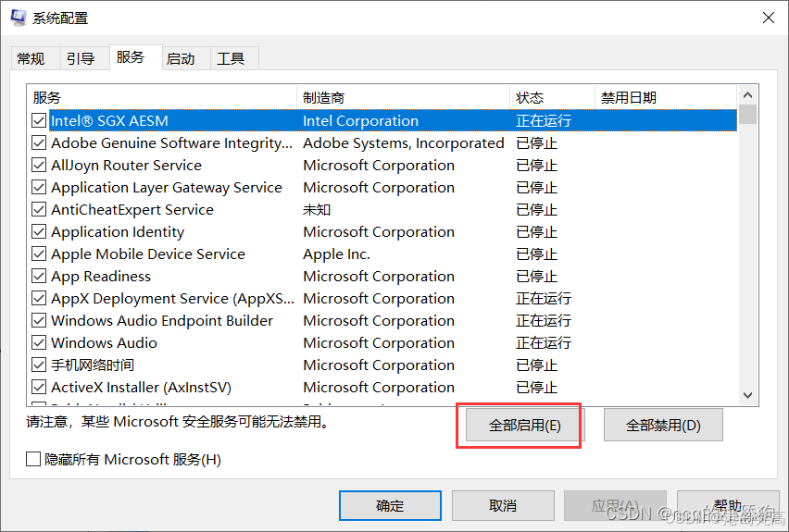Image resolution: width=789 pixels, height=532 pixels.
Task: Sort the list by the 制造商 column header
Action: [403, 97]
